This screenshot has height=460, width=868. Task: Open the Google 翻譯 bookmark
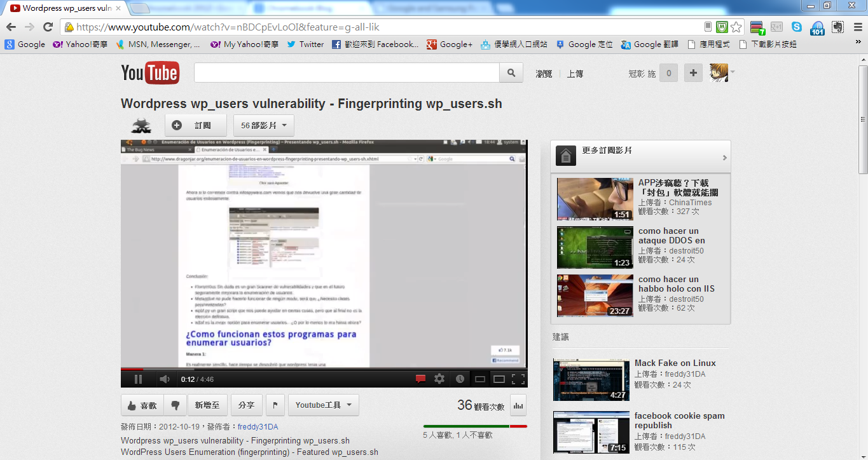pos(649,44)
